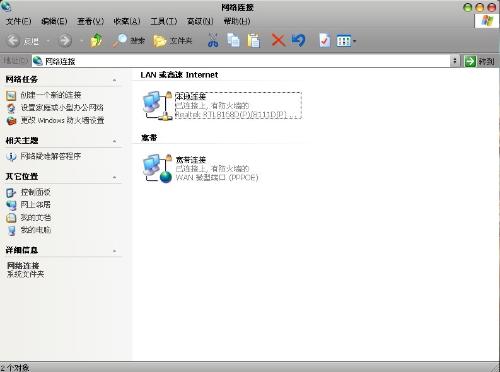Viewport: 500px width, 372px height.
Task: Open the address bar dropdown arrow
Action: (455, 61)
